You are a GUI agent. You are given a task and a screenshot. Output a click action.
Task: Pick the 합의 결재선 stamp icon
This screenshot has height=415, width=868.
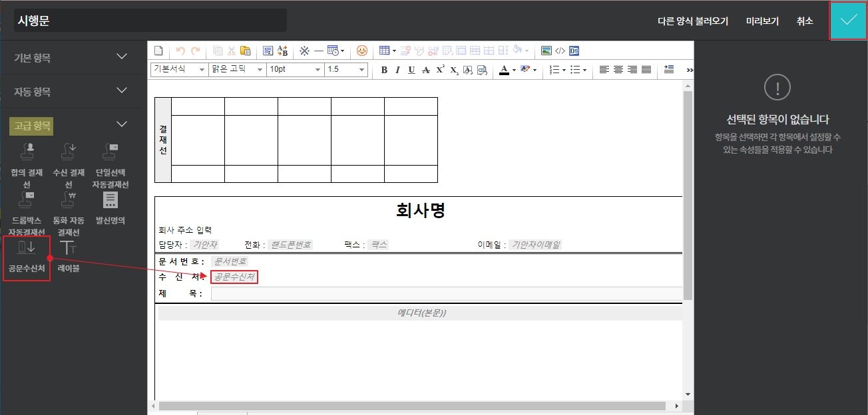27,152
